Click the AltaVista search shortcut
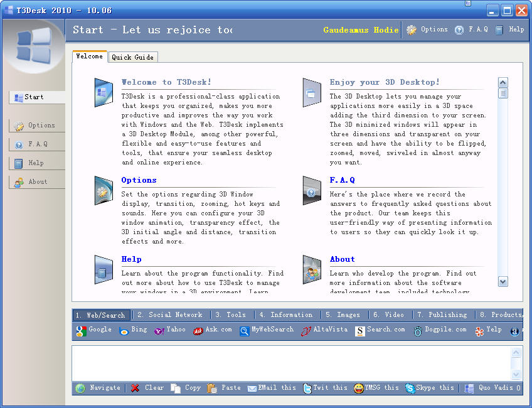The width and height of the screenshot is (532, 408). click(x=324, y=330)
